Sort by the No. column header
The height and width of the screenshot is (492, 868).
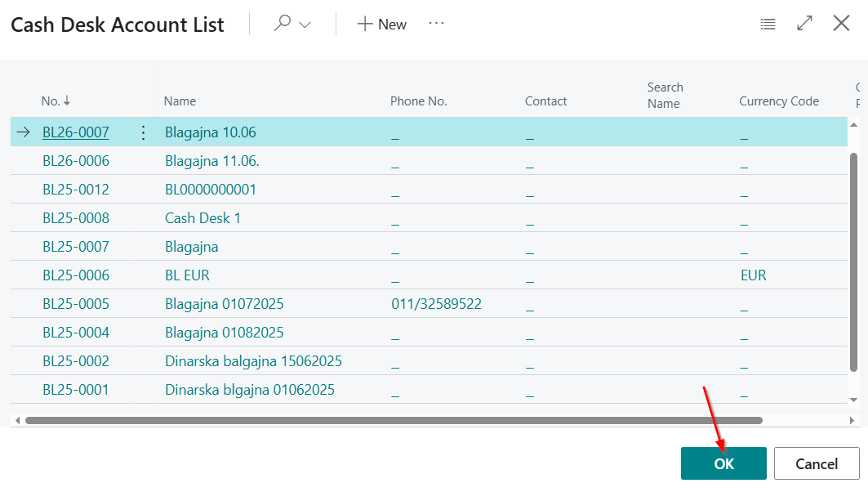point(56,101)
